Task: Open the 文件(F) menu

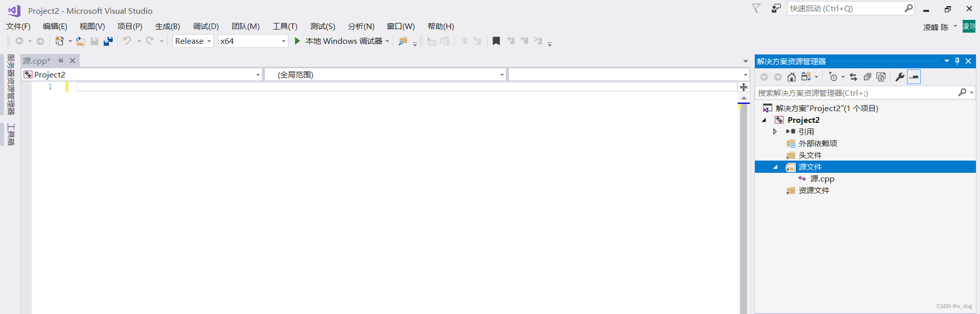Action: pos(18,27)
